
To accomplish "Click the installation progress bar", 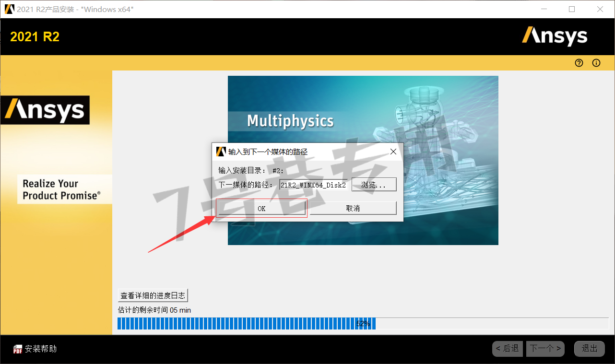I will [363, 324].
